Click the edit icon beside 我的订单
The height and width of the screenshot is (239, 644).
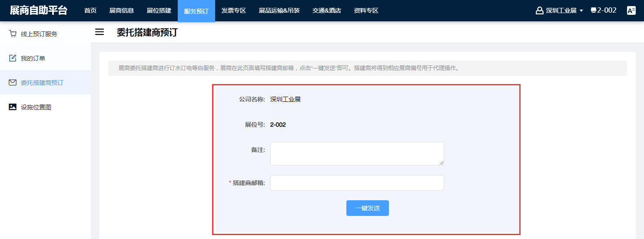point(13,58)
